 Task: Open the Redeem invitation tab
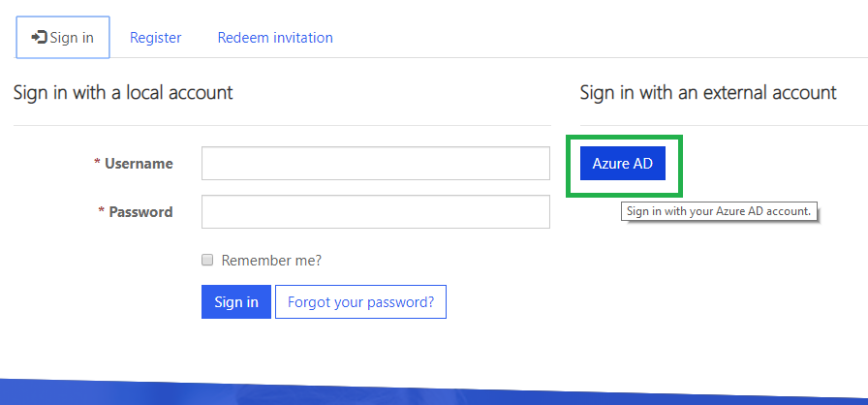click(x=275, y=38)
